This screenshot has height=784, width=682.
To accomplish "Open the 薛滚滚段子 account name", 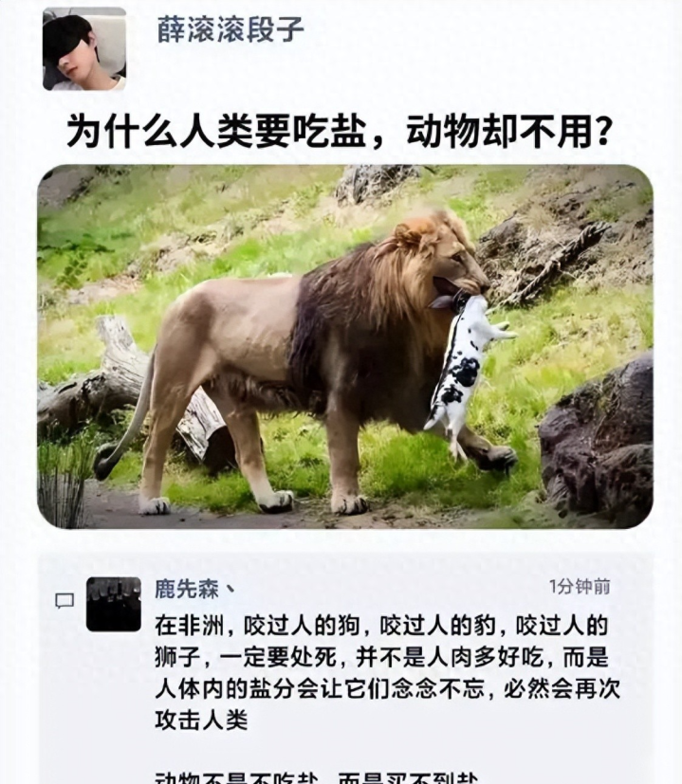I will coord(230,29).
